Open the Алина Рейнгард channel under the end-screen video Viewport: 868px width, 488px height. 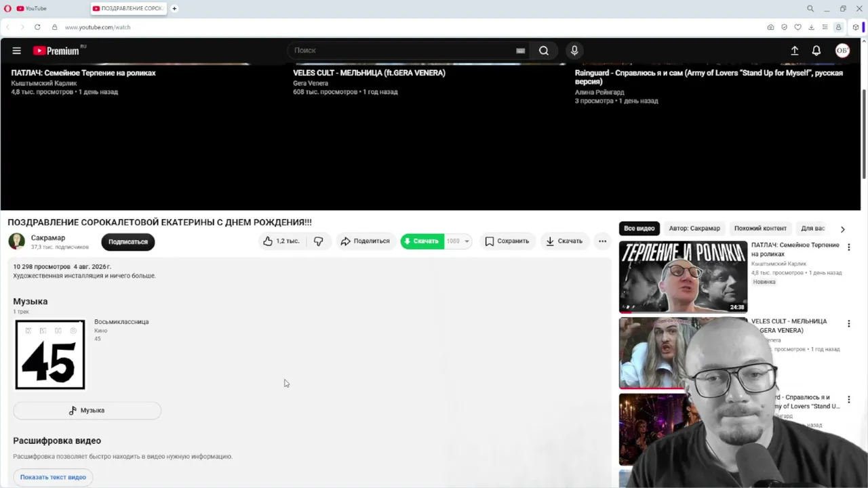[599, 92]
